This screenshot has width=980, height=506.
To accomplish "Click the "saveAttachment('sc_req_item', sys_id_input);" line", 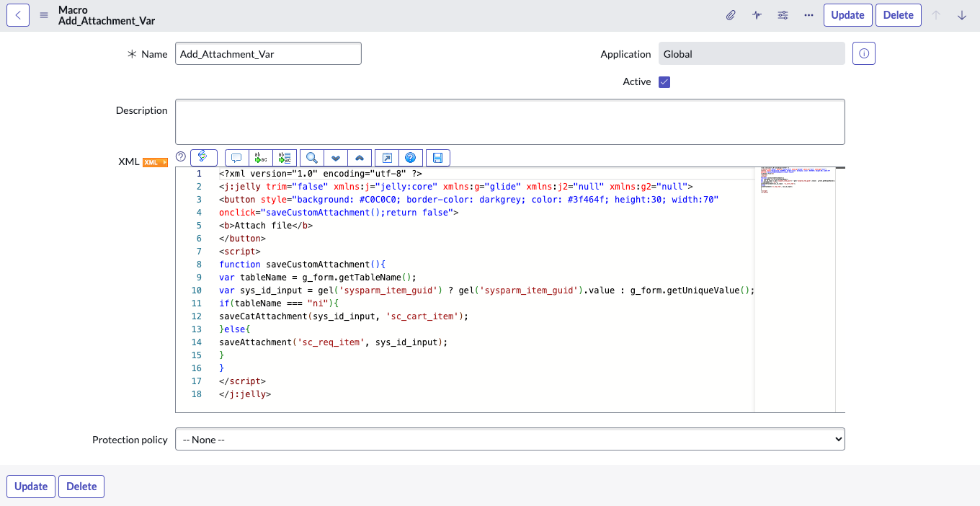I will pyautogui.click(x=334, y=342).
